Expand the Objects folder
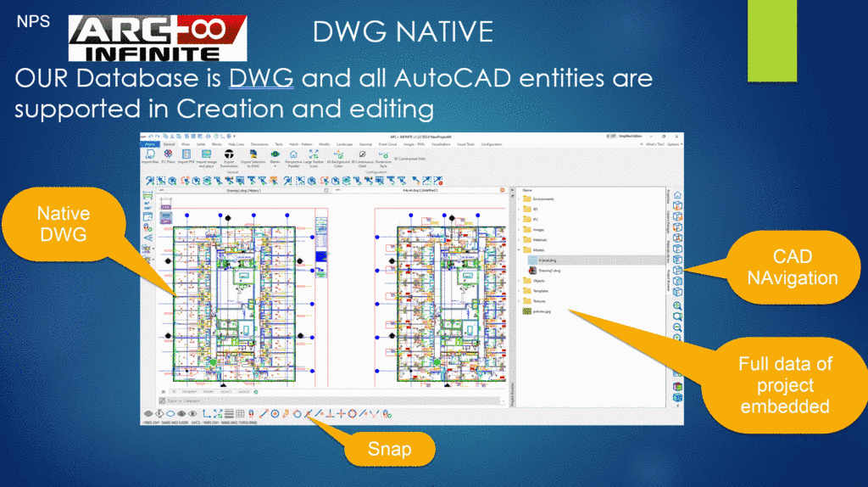Image resolution: width=868 pixels, height=487 pixels. (519, 281)
